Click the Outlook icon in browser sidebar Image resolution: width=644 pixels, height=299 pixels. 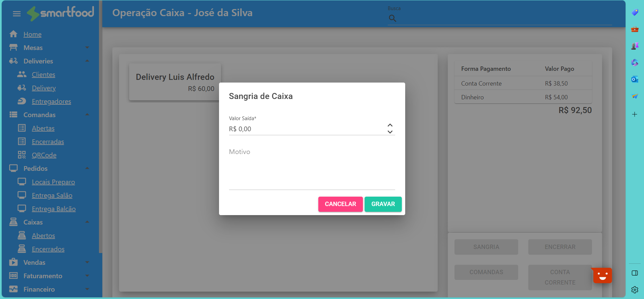click(635, 80)
